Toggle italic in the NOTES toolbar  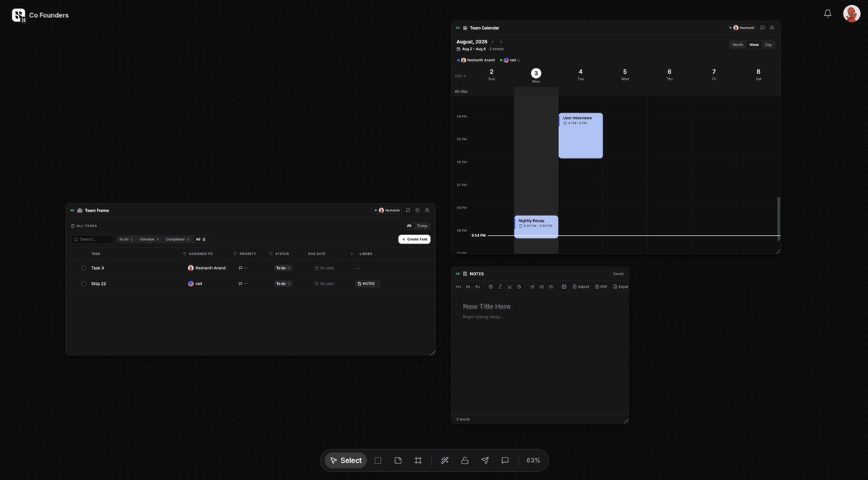500,287
